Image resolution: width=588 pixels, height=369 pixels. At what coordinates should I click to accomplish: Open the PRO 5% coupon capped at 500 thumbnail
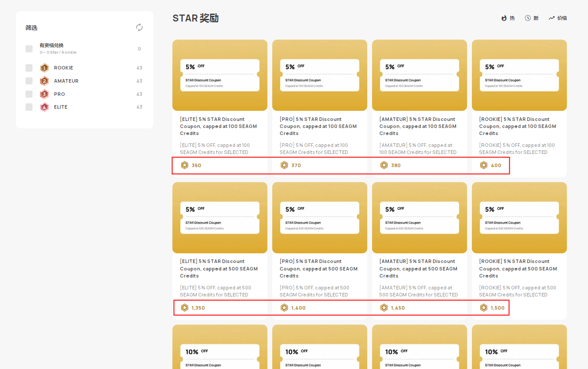(320, 218)
